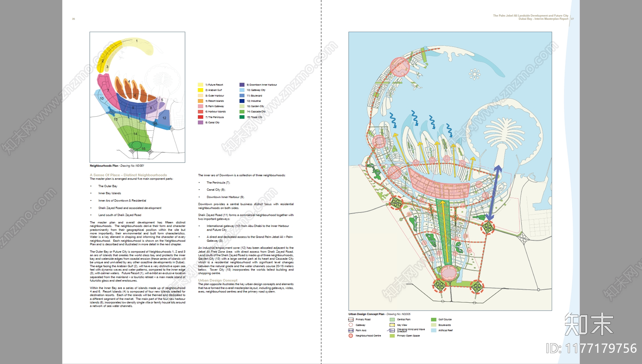Click the Primary Open Space swatch
Image resolution: width=642 pixels, height=364 pixels.
pyautogui.click(x=392, y=336)
